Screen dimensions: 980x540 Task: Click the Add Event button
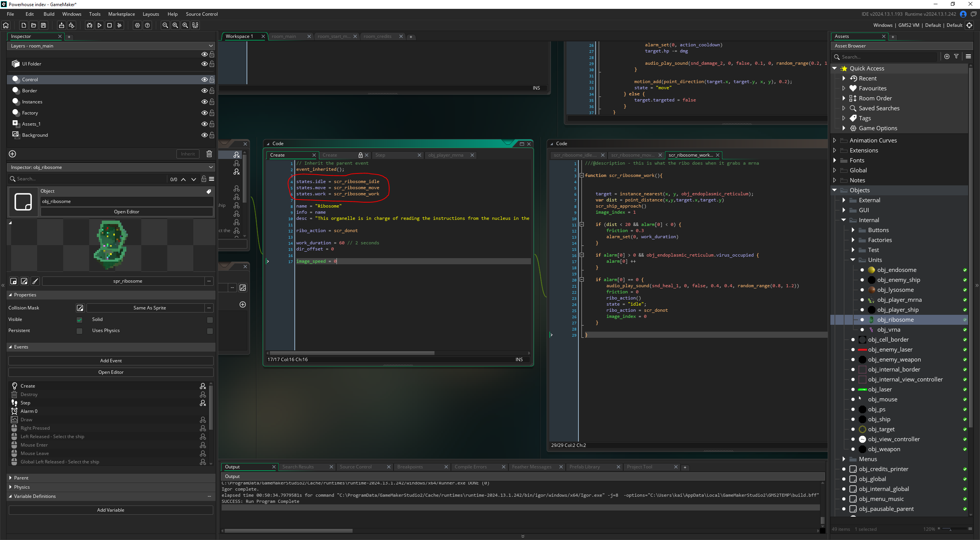tap(111, 361)
